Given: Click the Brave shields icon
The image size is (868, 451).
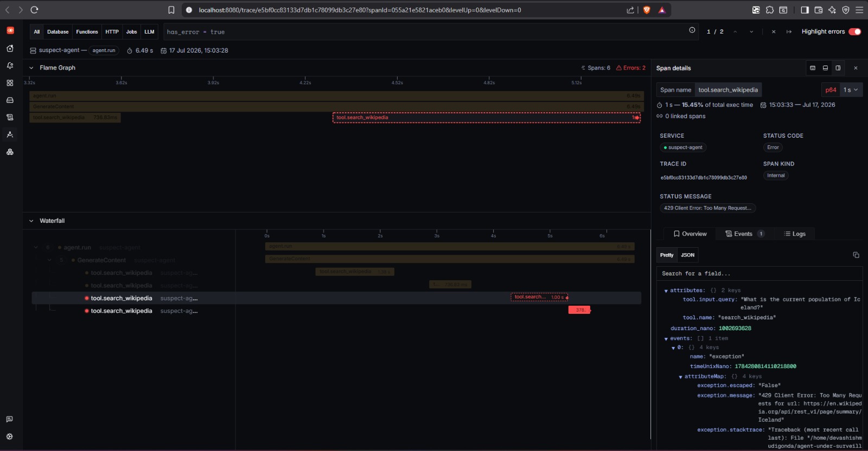Looking at the screenshot, I should [647, 10].
